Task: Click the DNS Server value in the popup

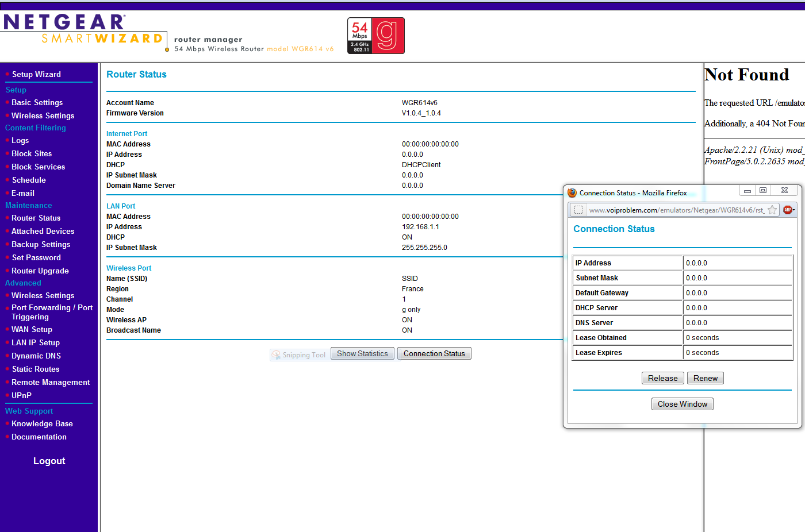Action: coord(696,323)
